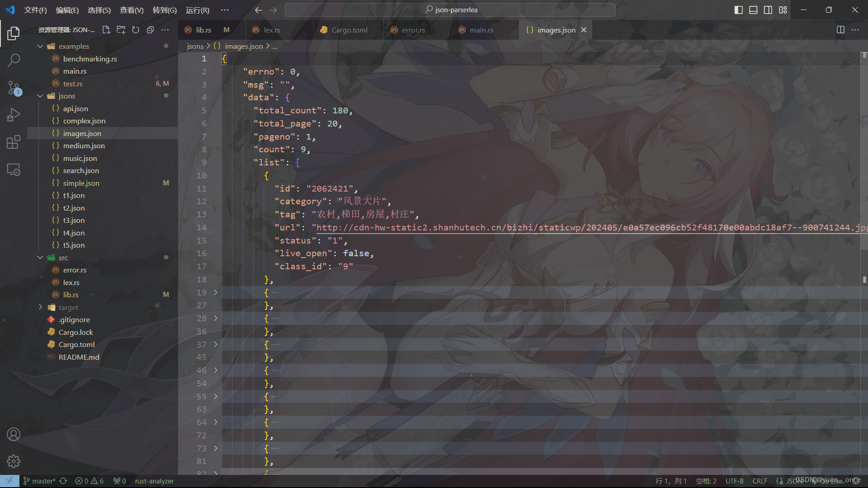Collapse the src folder
This screenshot has height=488, width=868.
coord(40,258)
